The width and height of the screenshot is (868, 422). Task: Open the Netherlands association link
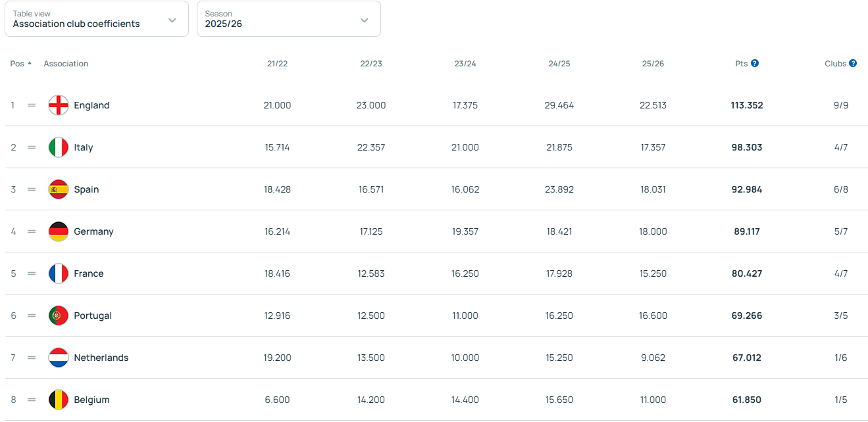[101, 358]
